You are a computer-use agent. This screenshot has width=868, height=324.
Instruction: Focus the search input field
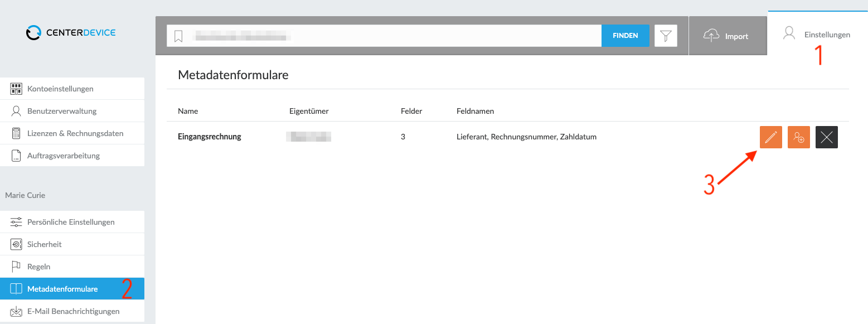click(x=384, y=36)
